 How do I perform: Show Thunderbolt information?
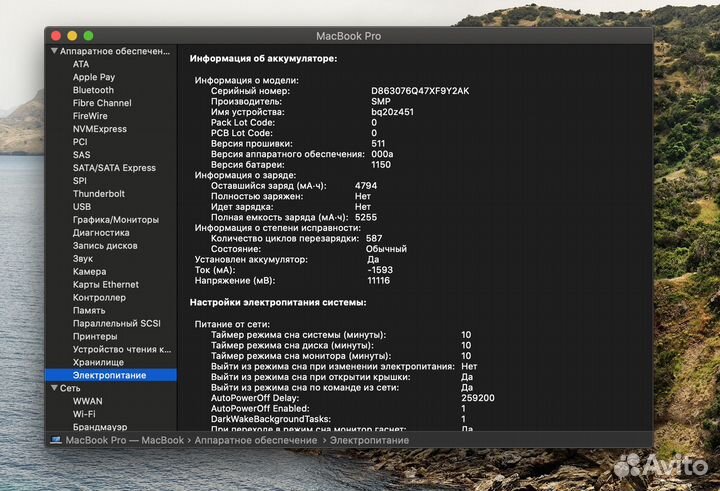pos(99,193)
